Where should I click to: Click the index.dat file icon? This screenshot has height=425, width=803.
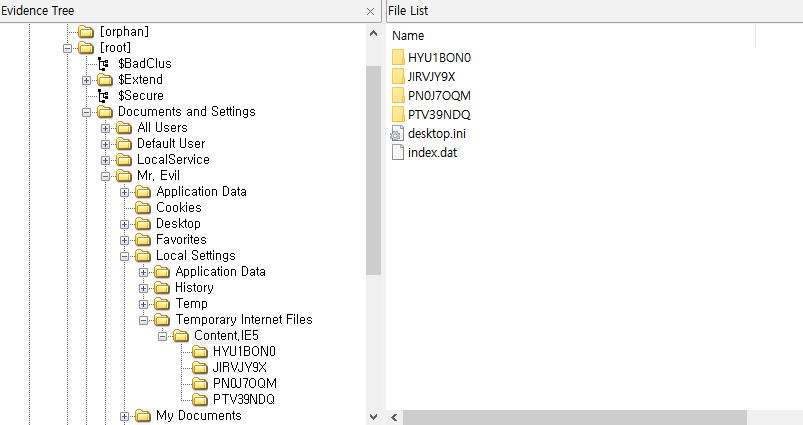point(398,152)
